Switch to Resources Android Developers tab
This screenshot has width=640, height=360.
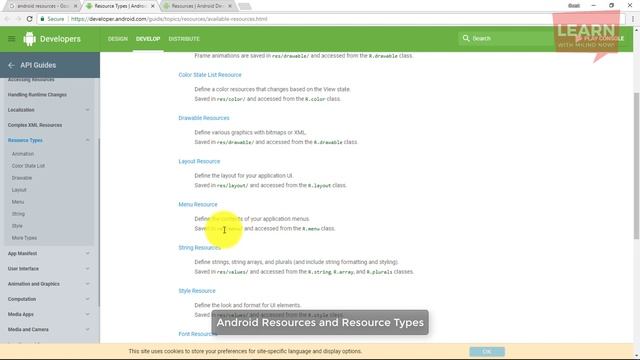(x=198, y=6)
